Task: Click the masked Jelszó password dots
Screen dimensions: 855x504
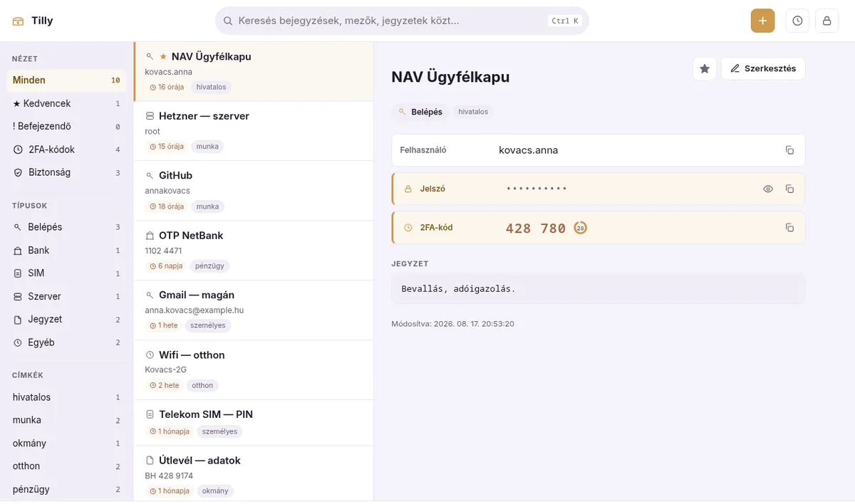Action: (x=537, y=189)
